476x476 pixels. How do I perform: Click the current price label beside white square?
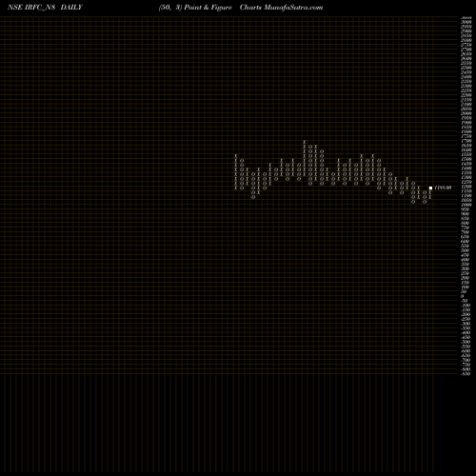tap(443, 188)
